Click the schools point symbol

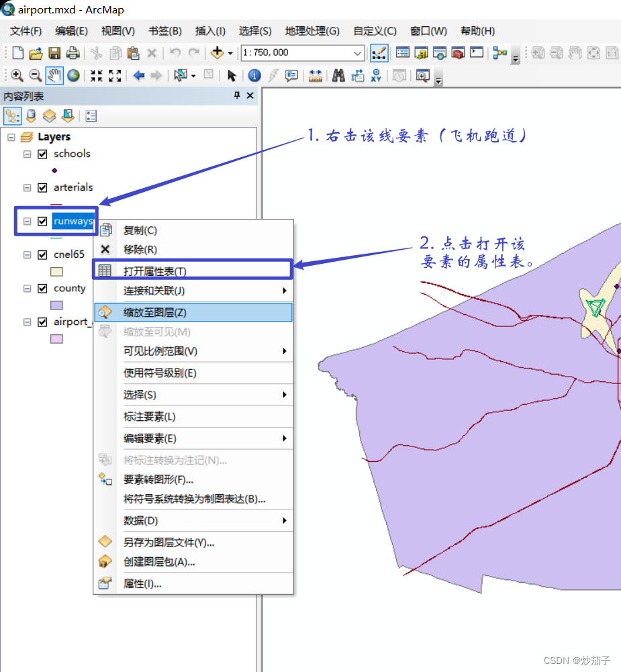tap(54, 171)
